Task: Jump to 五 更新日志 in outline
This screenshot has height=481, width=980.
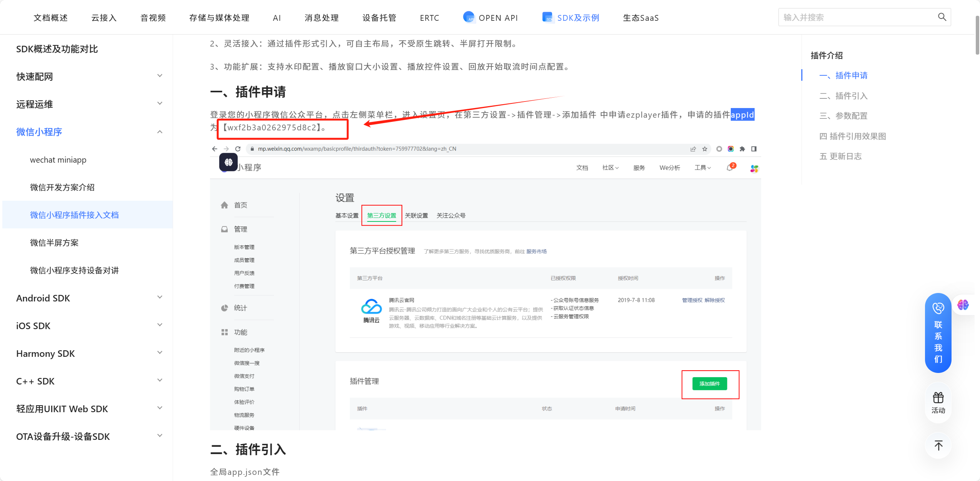Action: click(x=840, y=156)
